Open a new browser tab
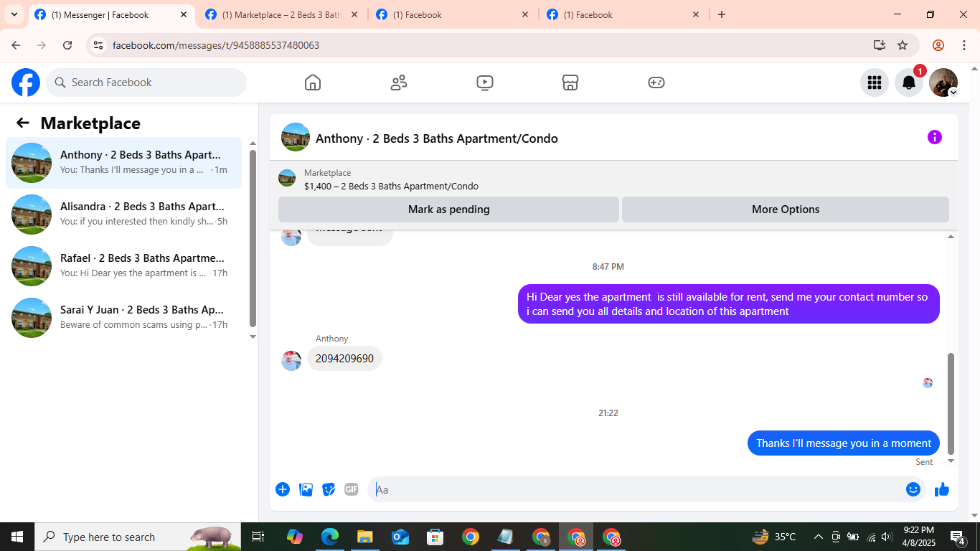The image size is (980, 551). tap(722, 14)
